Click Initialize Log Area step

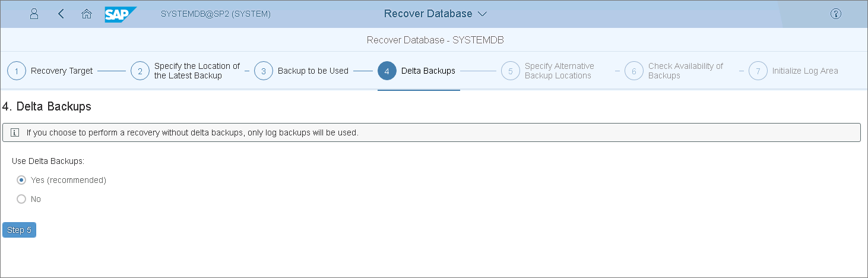pyautogui.click(x=804, y=71)
